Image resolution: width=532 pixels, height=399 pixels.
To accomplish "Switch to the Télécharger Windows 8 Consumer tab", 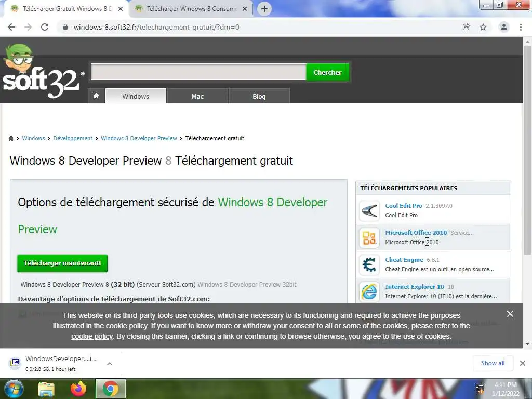I will [191, 9].
